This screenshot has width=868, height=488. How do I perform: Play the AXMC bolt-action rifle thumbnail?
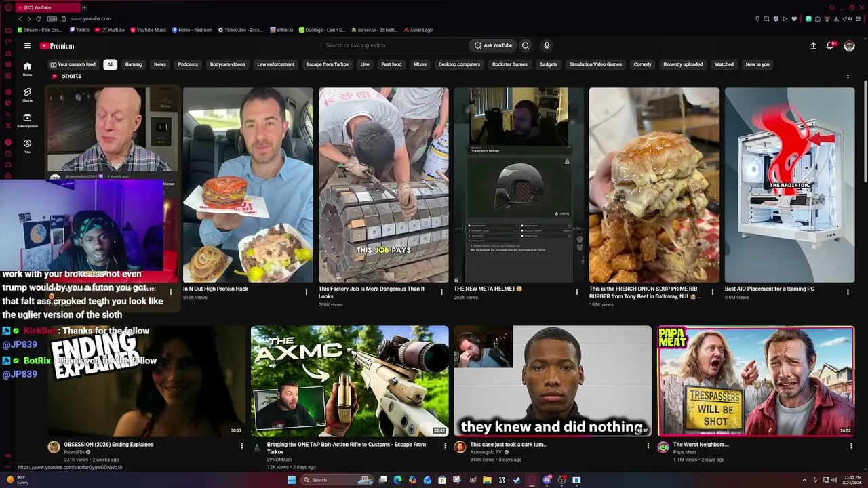tap(349, 382)
